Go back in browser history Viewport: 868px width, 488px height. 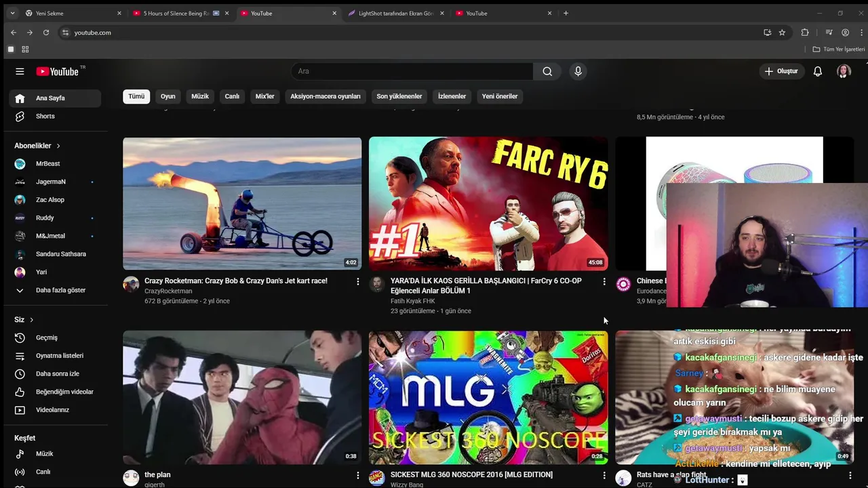point(14,33)
